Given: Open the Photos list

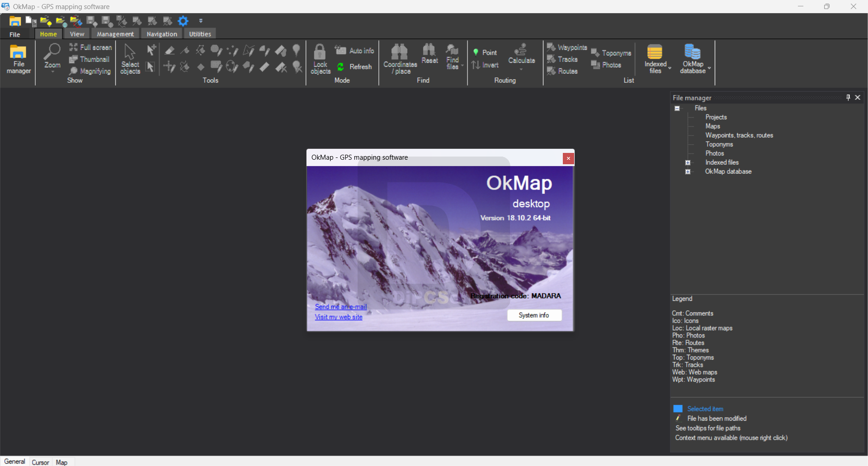Looking at the screenshot, I should pos(606,65).
